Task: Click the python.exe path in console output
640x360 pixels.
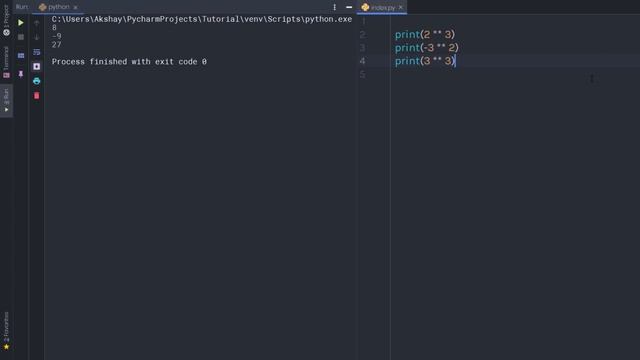Action: (x=202, y=19)
